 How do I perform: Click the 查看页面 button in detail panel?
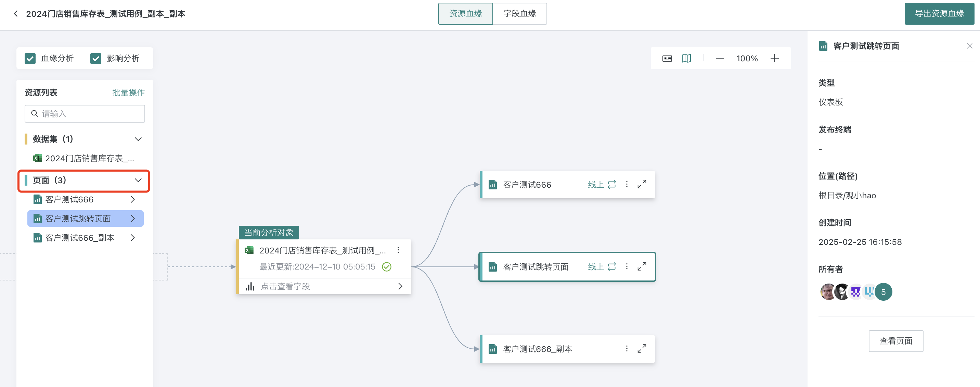[896, 341]
